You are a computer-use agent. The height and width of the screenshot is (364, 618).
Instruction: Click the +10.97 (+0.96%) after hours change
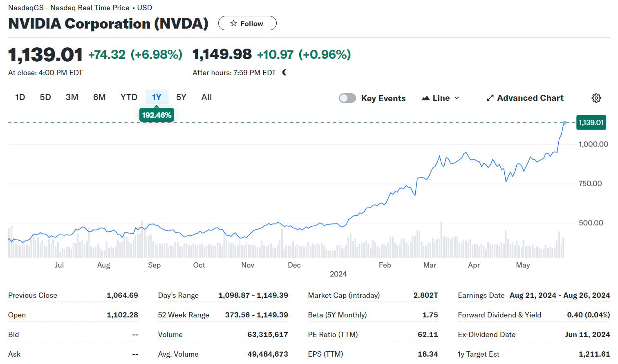tap(304, 54)
